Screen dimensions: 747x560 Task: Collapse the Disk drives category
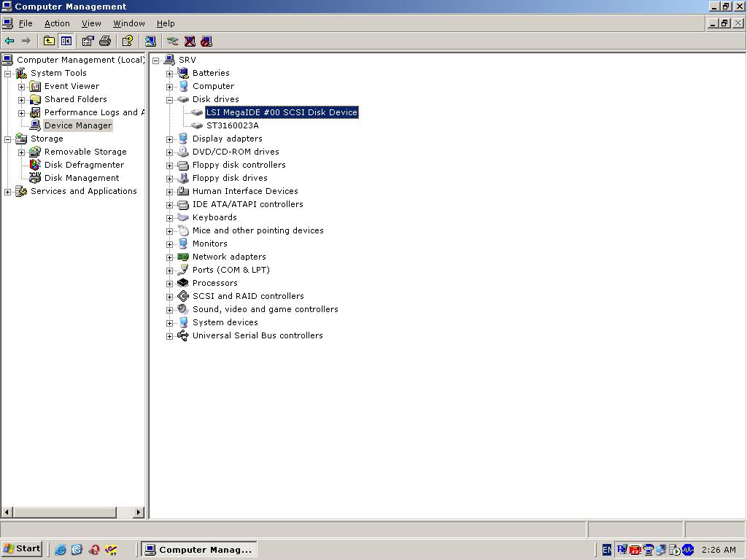pos(169,100)
